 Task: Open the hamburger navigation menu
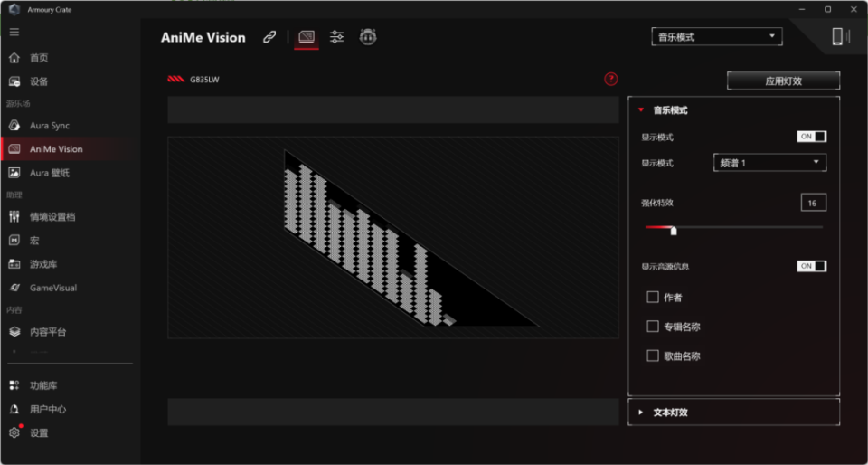[14, 32]
